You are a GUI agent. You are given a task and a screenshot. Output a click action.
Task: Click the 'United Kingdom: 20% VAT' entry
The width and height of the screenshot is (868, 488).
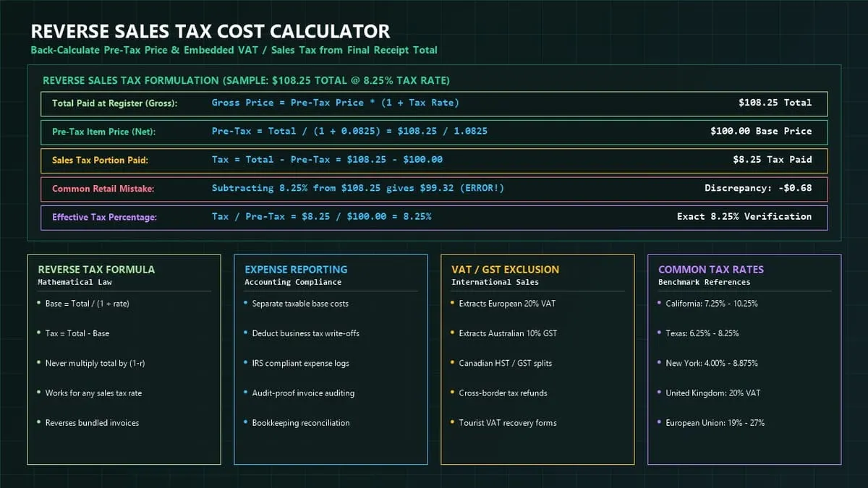[x=713, y=393]
